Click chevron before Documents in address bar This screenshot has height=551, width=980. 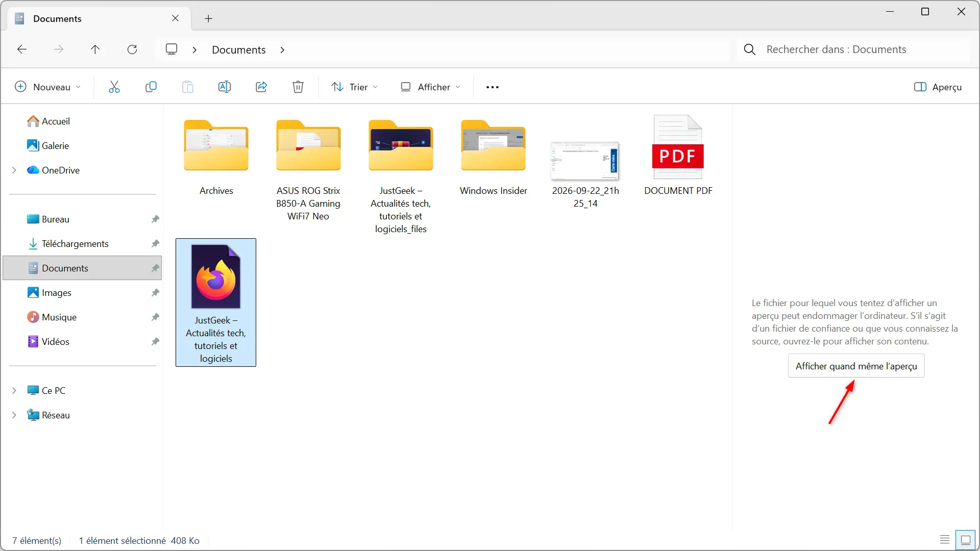click(x=194, y=50)
